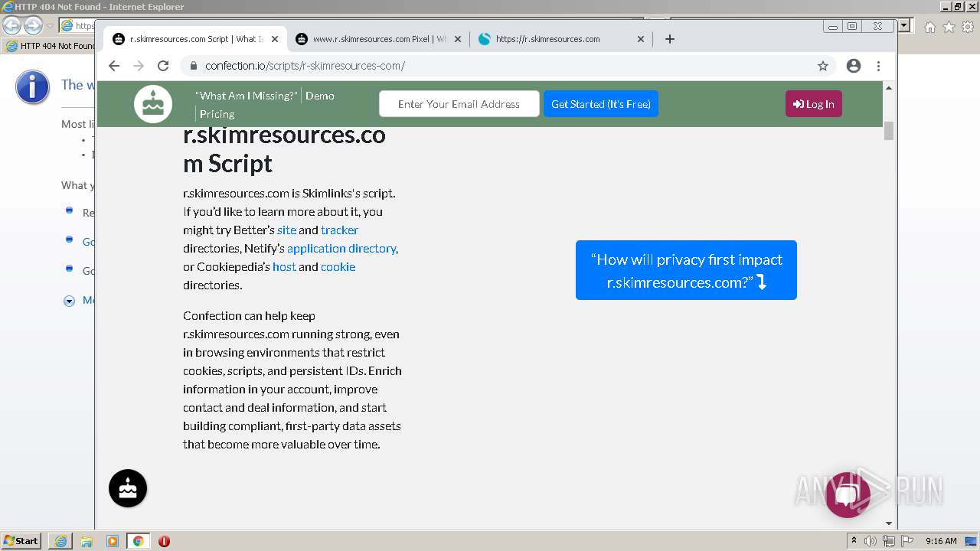980x551 pixels.
Task: Click Internet Explorer's forward button
Action: 33,25
